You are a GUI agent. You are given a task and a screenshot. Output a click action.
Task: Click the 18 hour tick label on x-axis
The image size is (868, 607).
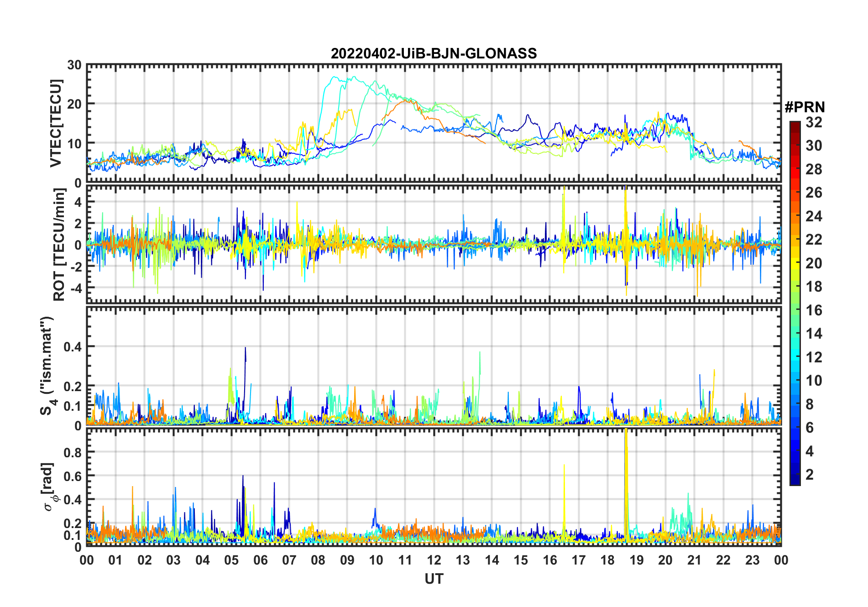(607, 560)
